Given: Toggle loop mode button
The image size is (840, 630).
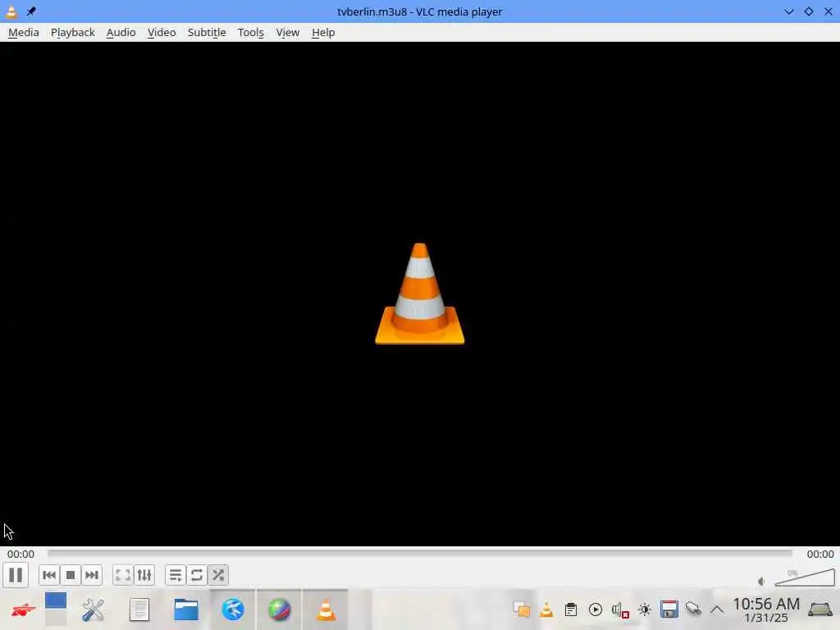Looking at the screenshot, I should pyautogui.click(x=197, y=575).
